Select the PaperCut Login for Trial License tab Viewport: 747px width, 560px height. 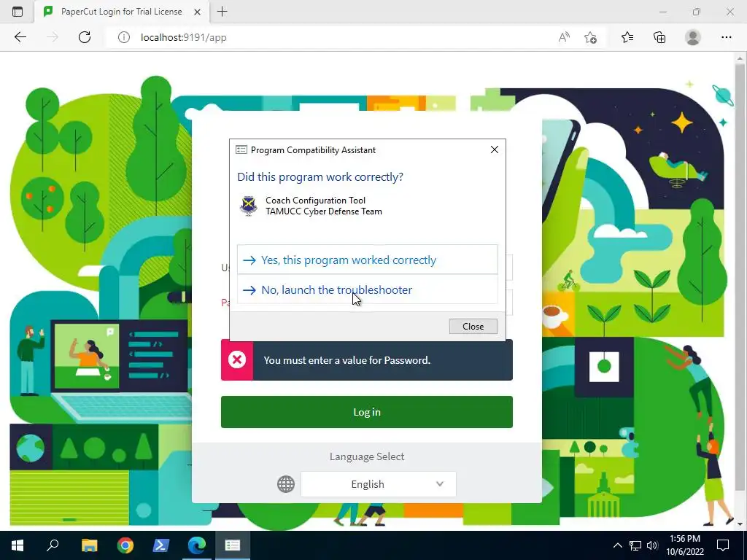click(122, 12)
